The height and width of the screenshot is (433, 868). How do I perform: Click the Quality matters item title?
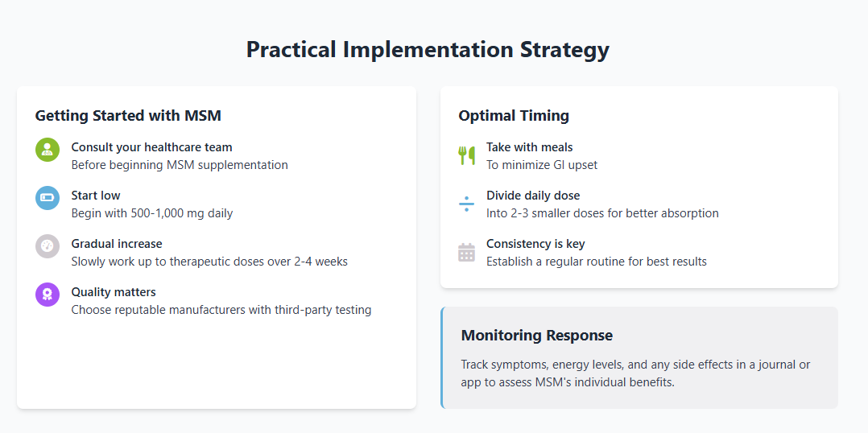pyautogui.click(x=114, y=291)
